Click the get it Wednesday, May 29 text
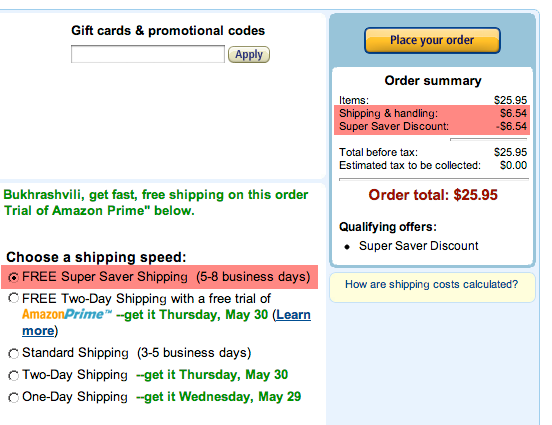The height and width of the screenshot is (425, 552). [x=219, y=397]
